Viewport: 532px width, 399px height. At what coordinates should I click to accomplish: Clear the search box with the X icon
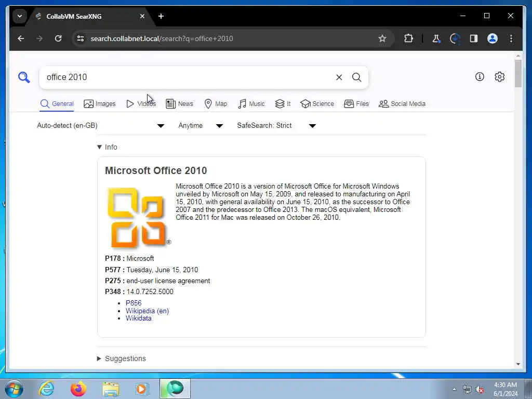pos(339,77)
